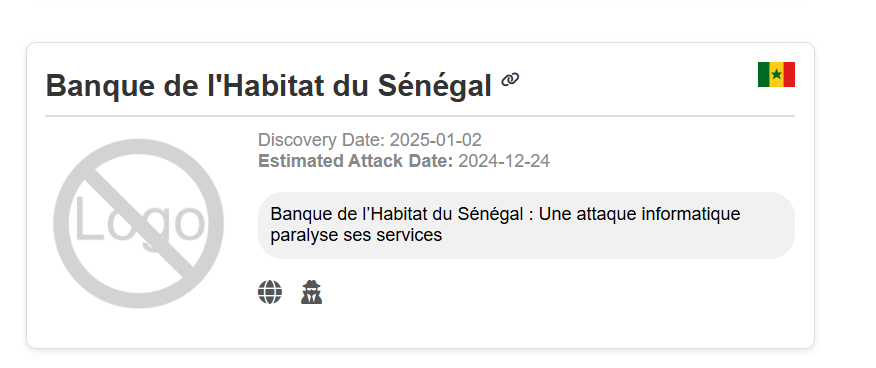The image size is (876, 368).
Task: Click the word 'Logo' inside the placeholder
Action: pyautogui.click(x=139, y=221)
